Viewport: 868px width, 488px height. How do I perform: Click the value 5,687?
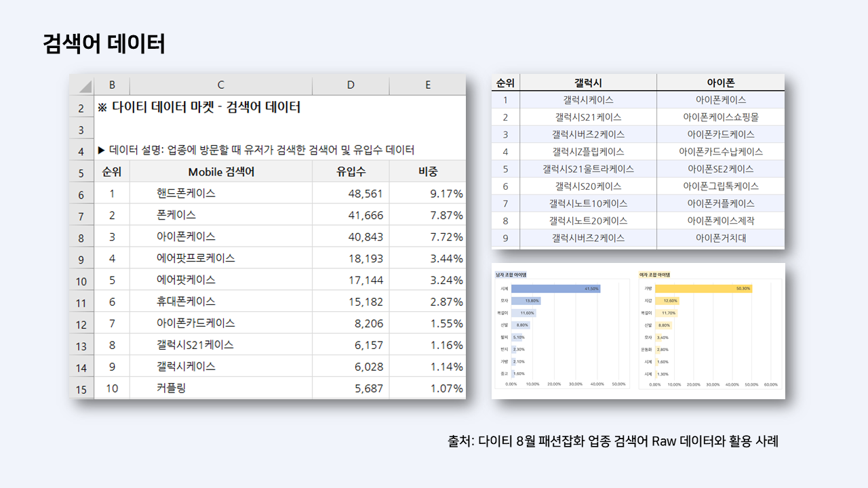pyautogui.click(x=369, y=389)
